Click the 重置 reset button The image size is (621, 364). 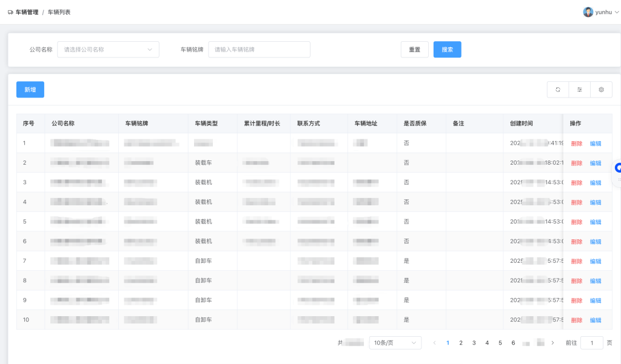pos(414,50)
